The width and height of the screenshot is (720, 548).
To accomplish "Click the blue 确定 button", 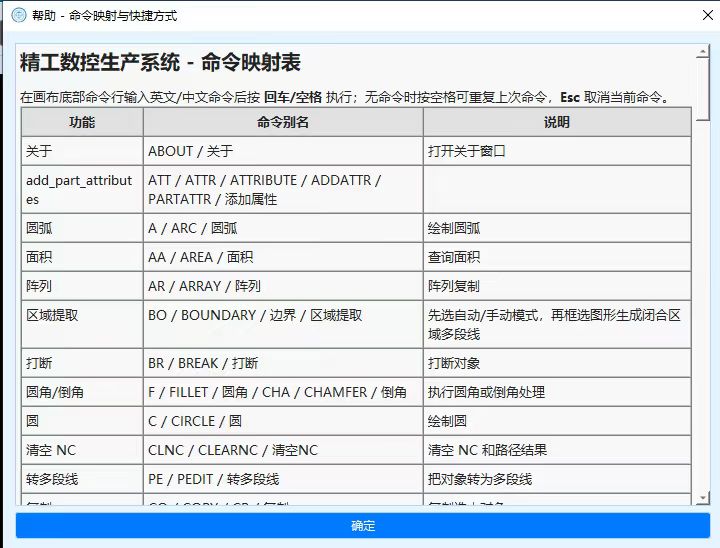I will tap(363, 525).
